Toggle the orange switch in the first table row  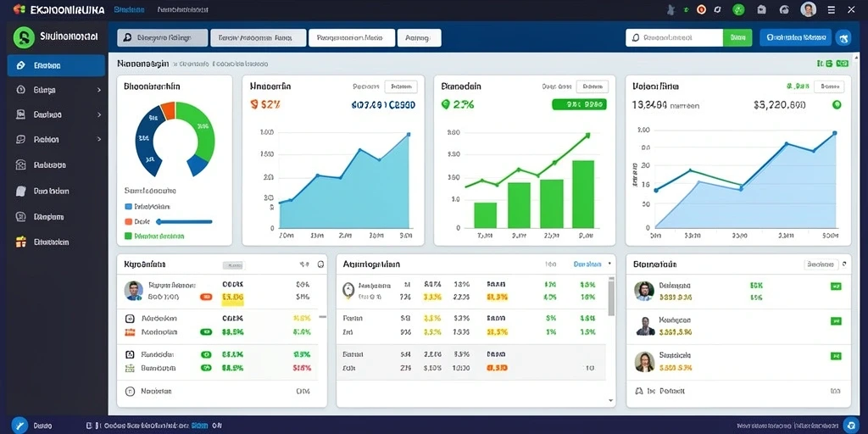tap(206, 298)
